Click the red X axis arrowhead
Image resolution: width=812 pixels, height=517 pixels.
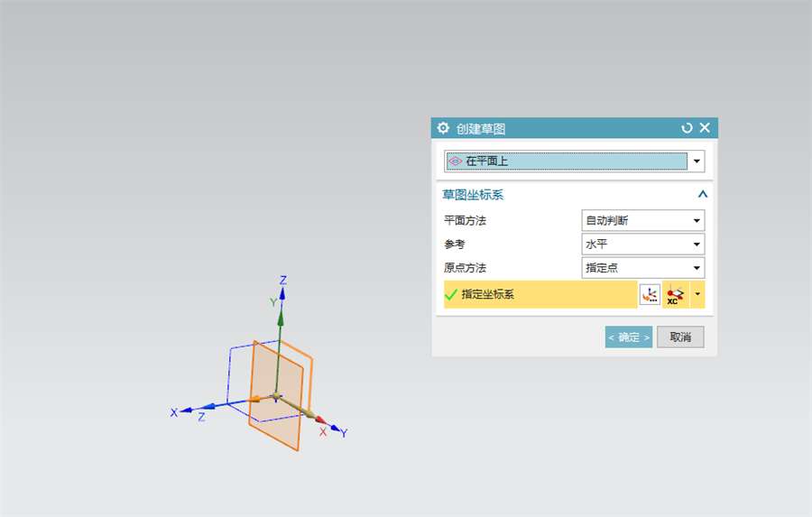321,420
